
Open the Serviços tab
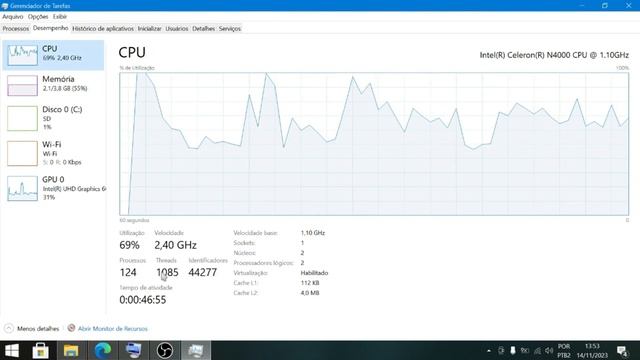click(x=230, y=29)
